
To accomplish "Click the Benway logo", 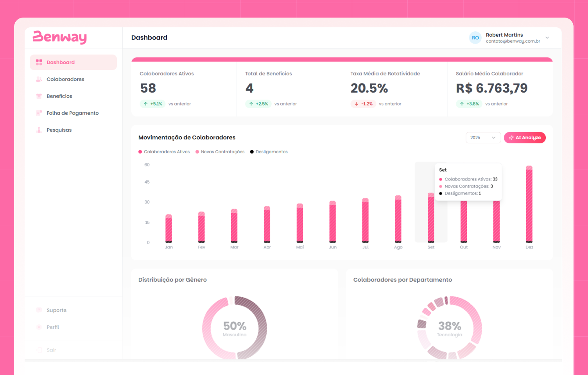I will 59,37.
